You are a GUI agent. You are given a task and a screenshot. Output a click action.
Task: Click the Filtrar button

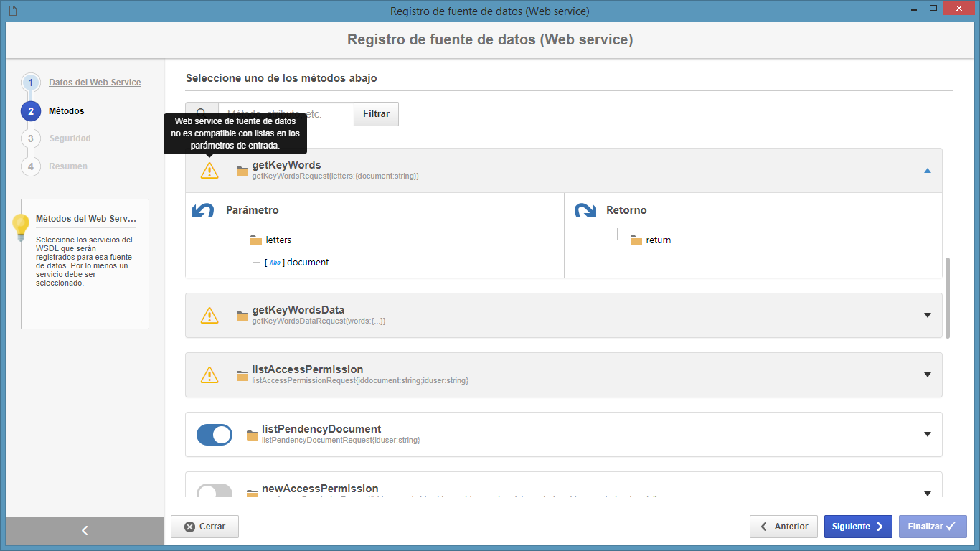[x=376, y=114]
